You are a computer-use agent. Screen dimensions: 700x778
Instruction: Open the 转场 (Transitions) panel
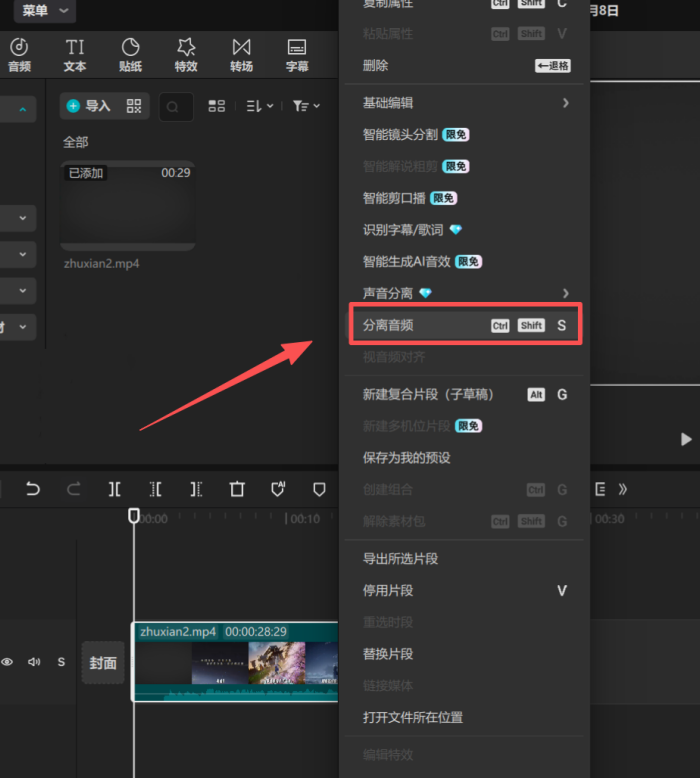pyautogui.click(x=241, y=55)
